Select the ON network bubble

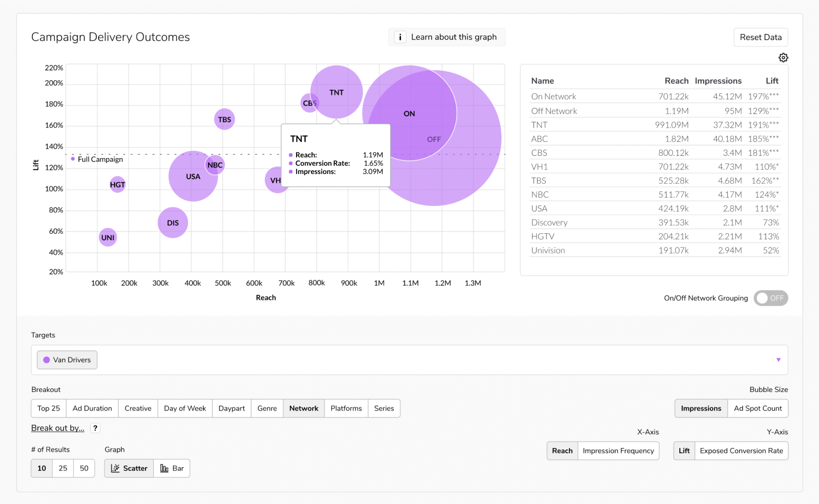pos(409,113)
